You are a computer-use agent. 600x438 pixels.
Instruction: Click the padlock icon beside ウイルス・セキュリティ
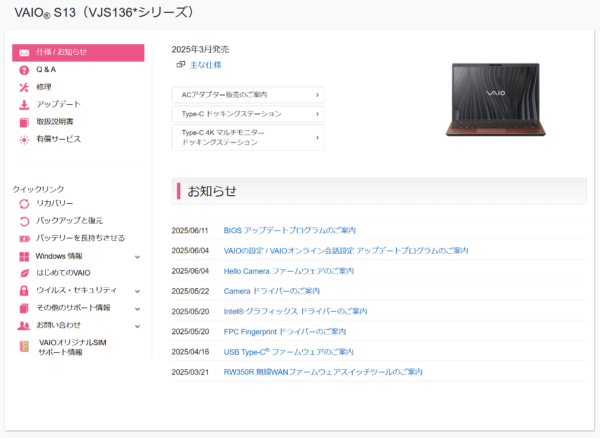[x=24, y=291]
